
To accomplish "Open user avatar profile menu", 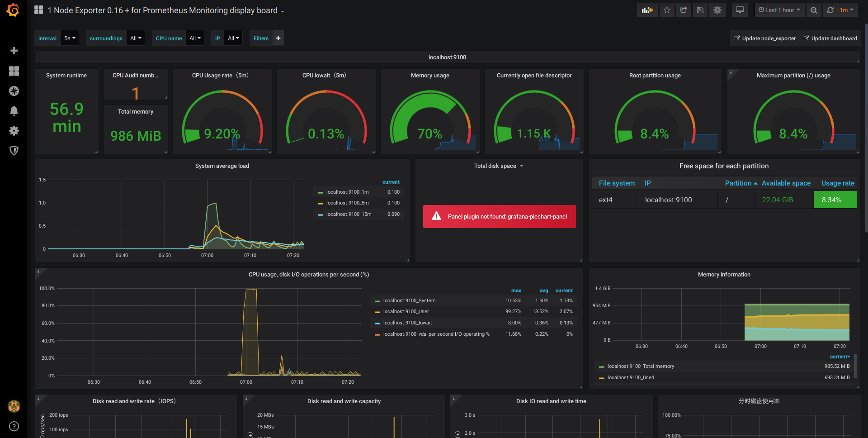I will point(14,406).
